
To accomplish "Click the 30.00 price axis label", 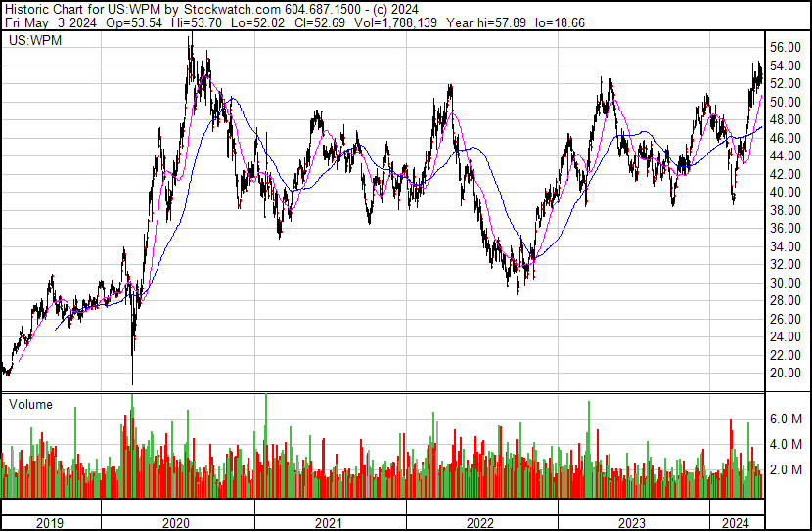I will point(785,283).
